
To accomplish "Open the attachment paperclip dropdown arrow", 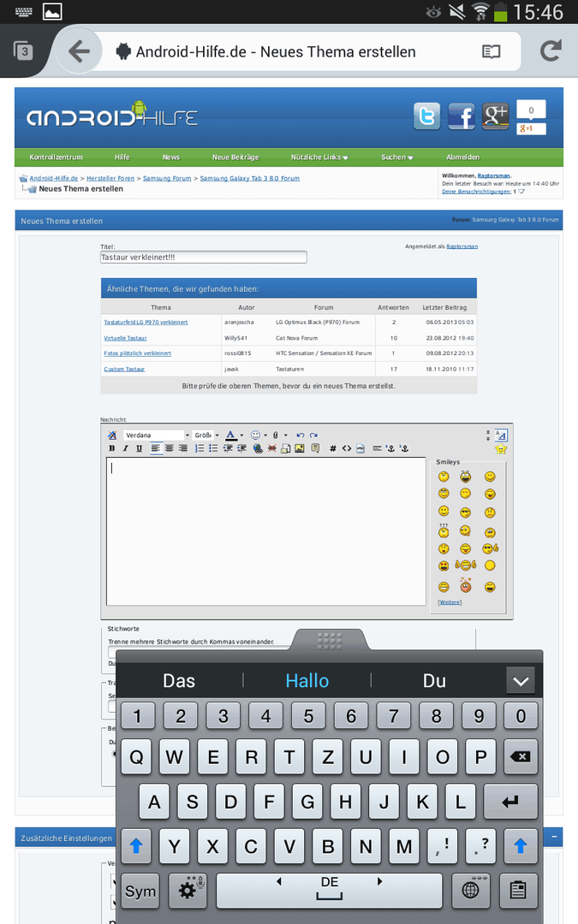I will click(x=285, y=435).
